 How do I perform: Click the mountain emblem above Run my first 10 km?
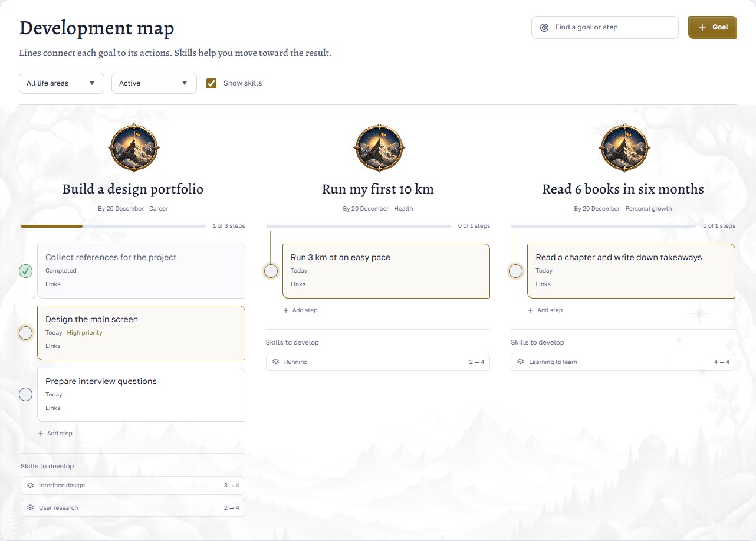379,148
